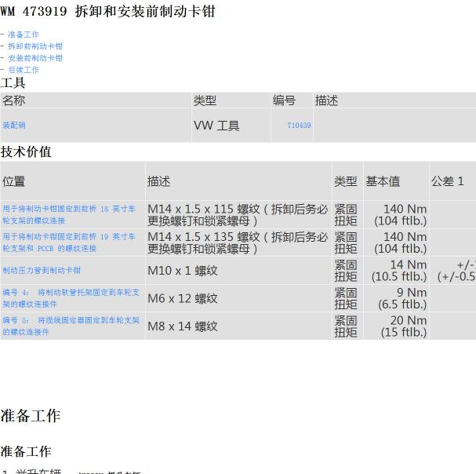Image resolution: width=476 pixels, height=474 pixels.
Task: Click the large 准备工作 heading
Action: (31, 415)
